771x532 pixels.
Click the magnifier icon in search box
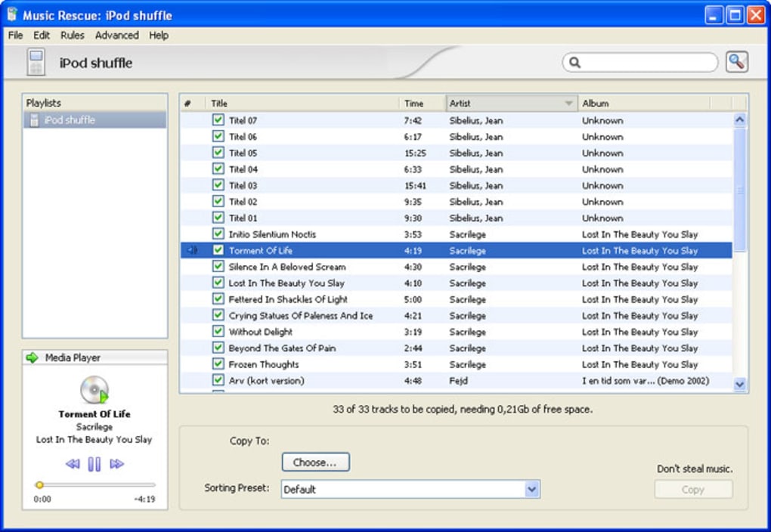click(x=574, y=63)
